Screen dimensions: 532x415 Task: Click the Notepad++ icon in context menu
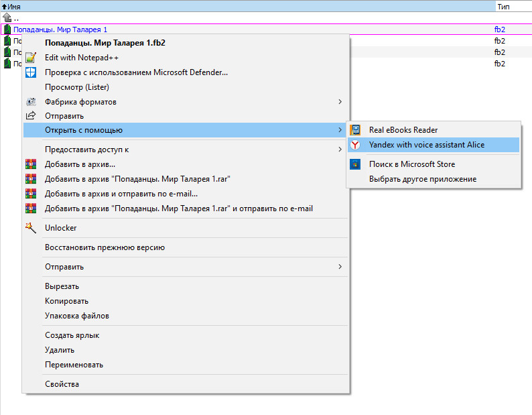click(x=31, y=58)
